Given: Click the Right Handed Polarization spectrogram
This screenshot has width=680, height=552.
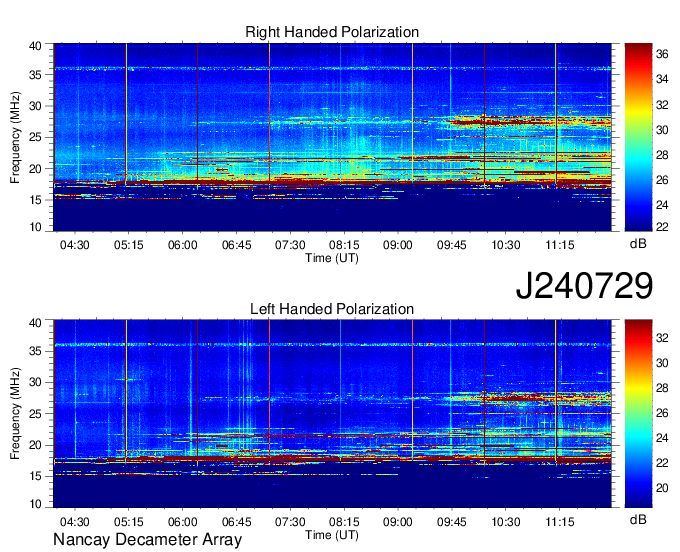Looking at the screenshot, I should point(332,137).
